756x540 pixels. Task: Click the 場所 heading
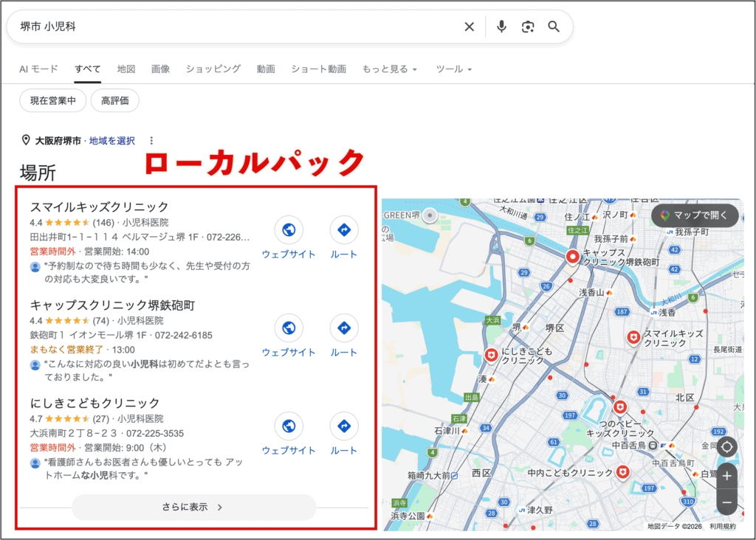38,173
